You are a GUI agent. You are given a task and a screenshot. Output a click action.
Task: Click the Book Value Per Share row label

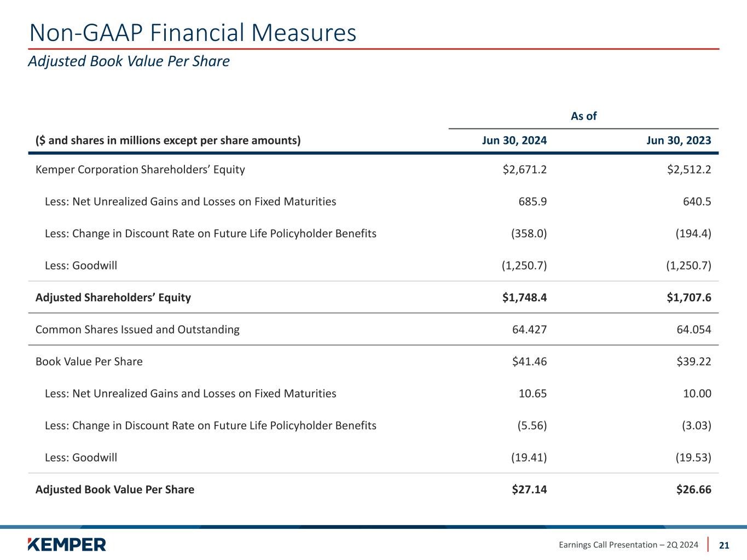coord(89,361)
